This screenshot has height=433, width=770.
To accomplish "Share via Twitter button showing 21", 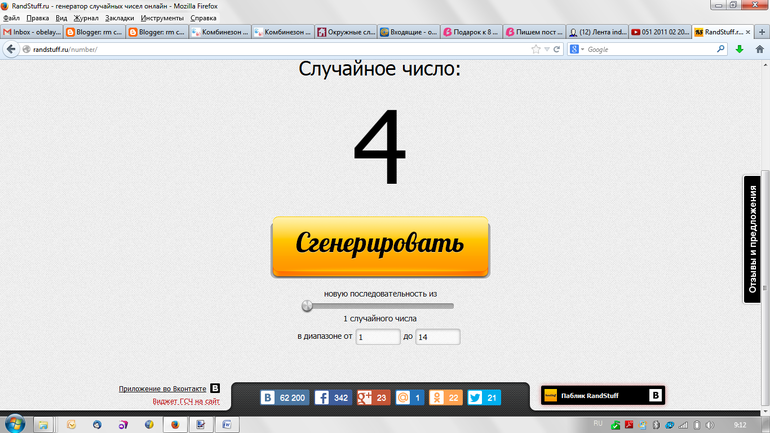I will [x=484, y=397].
